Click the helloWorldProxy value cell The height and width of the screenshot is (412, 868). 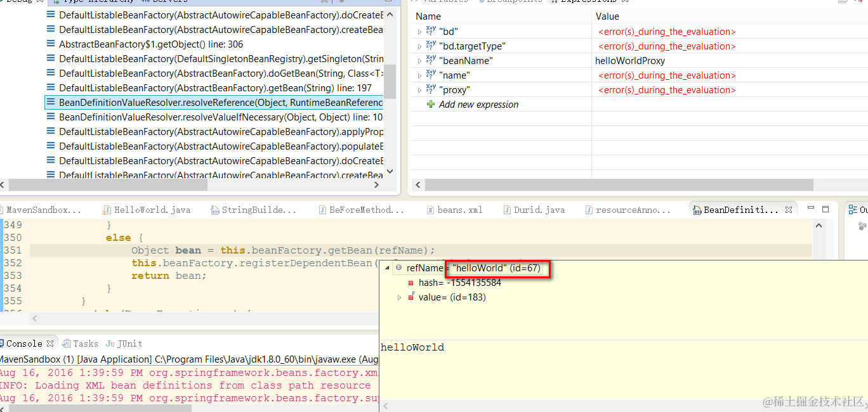pos(630,61)
